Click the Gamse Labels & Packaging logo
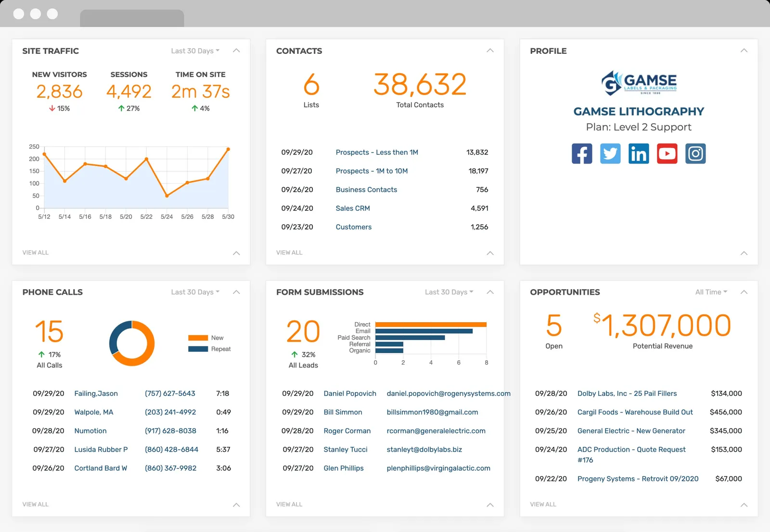The image size is (770, 532). tap(639, 83)
